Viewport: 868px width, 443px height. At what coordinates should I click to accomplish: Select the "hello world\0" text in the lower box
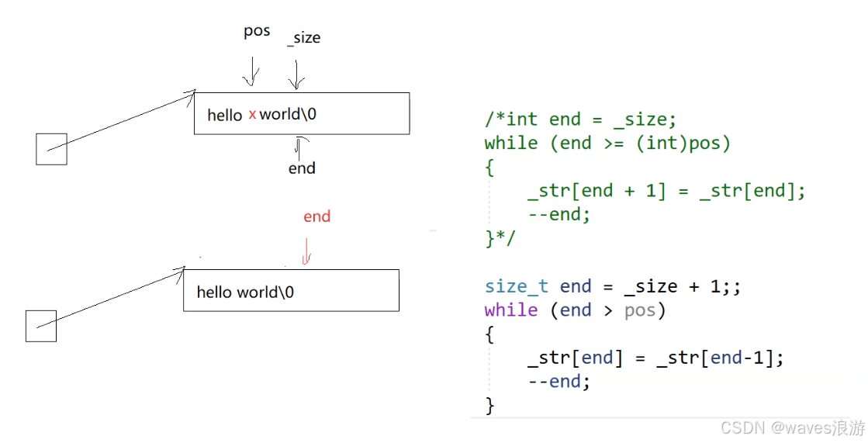click(245, 292)
